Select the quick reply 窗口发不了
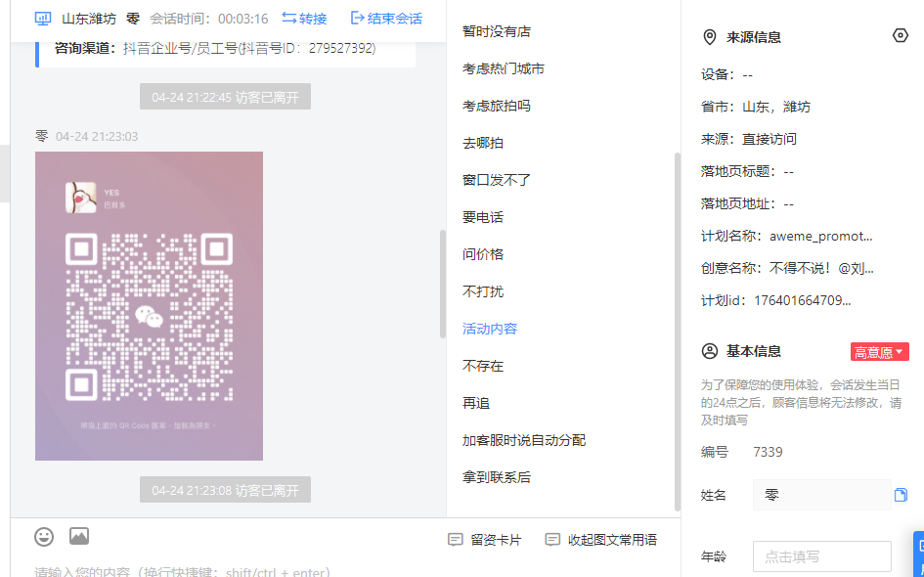 497,180
